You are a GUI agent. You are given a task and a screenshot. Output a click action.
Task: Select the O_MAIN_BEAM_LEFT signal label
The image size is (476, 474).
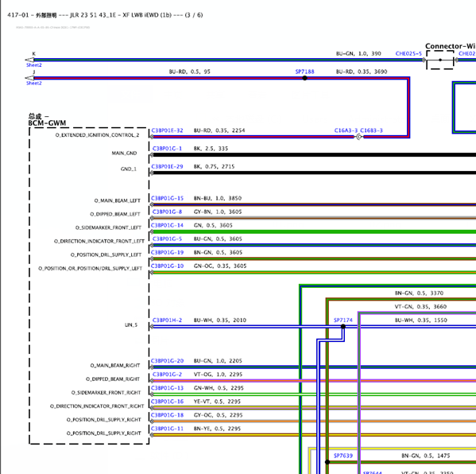pos(117,200)
